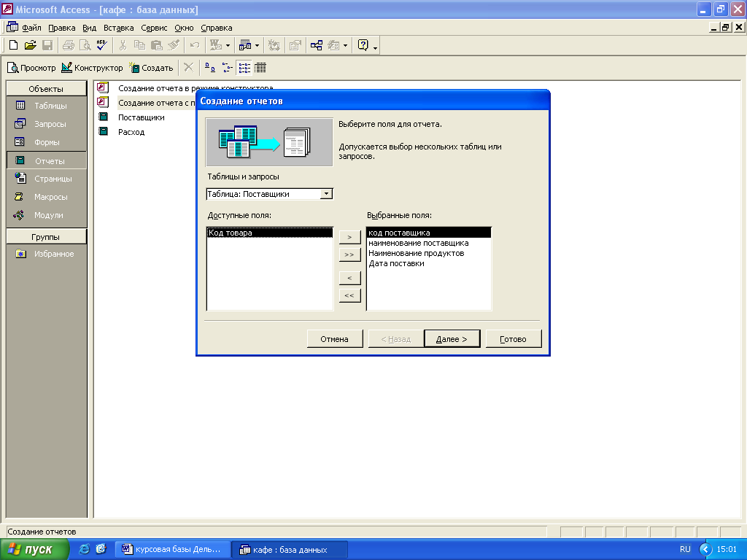Screen dimensions: 747x560
Task: Switch to Large Icons view
Action: tap(210, 68)
